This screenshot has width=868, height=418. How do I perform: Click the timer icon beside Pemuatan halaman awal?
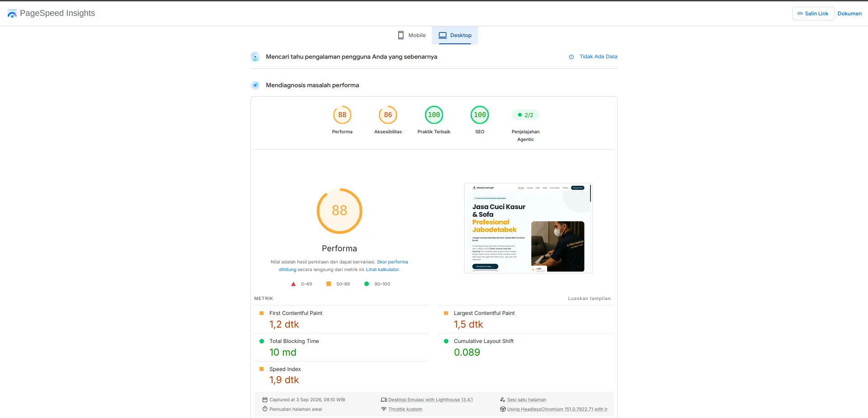click(x=265, y=409)
